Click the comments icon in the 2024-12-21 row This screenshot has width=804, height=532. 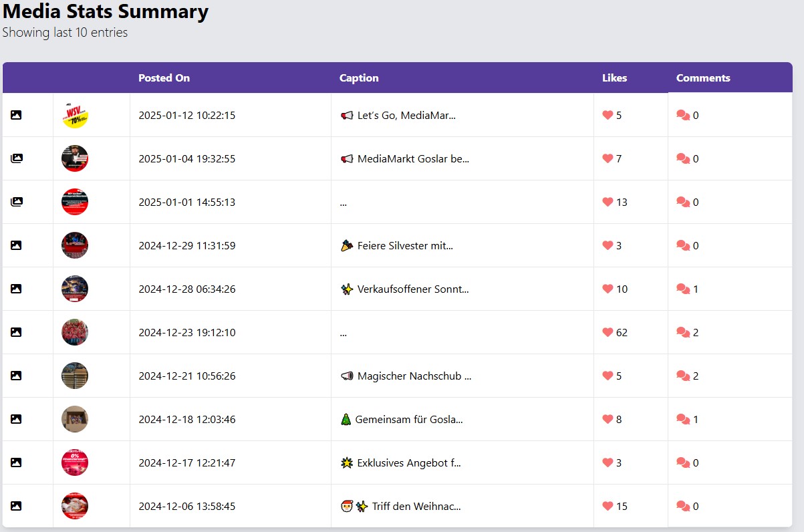point(683,376)
